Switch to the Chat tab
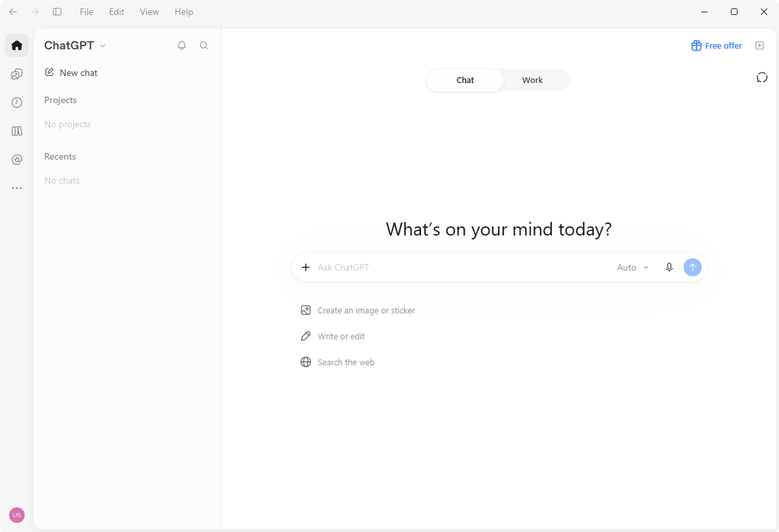Screen dimensions: 779x532 click(x=465, y=80)
